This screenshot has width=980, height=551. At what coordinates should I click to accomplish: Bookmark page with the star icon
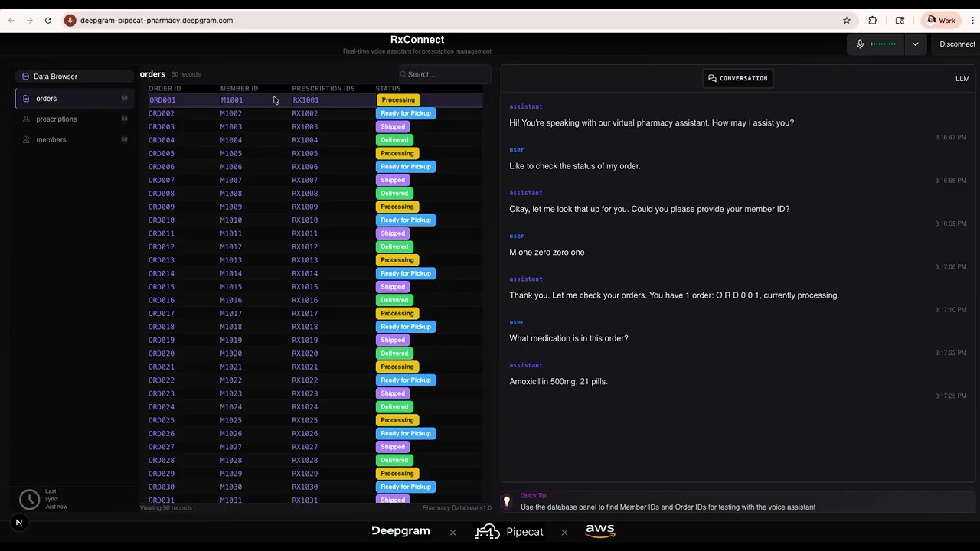[x=847, y=21]
